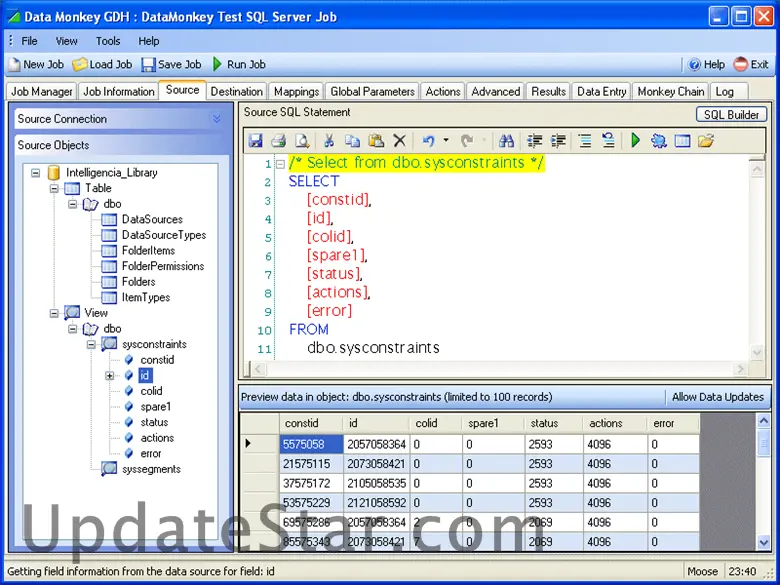Collapse the View node in tree
Viewport: 780px width, 585px height.
coord(54,313)
